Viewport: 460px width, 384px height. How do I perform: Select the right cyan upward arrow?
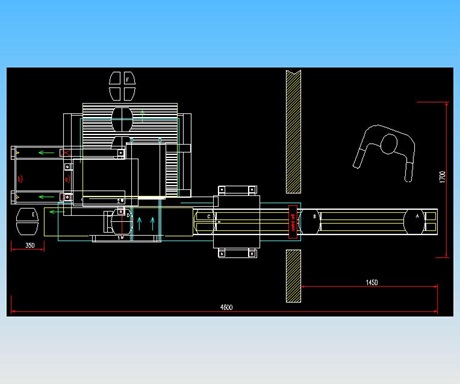pos(152,223)
